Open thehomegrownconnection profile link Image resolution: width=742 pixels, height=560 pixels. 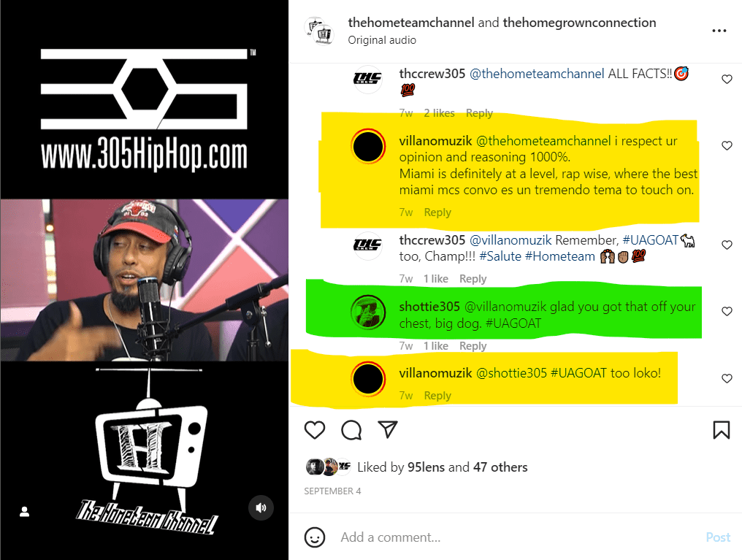579,23
